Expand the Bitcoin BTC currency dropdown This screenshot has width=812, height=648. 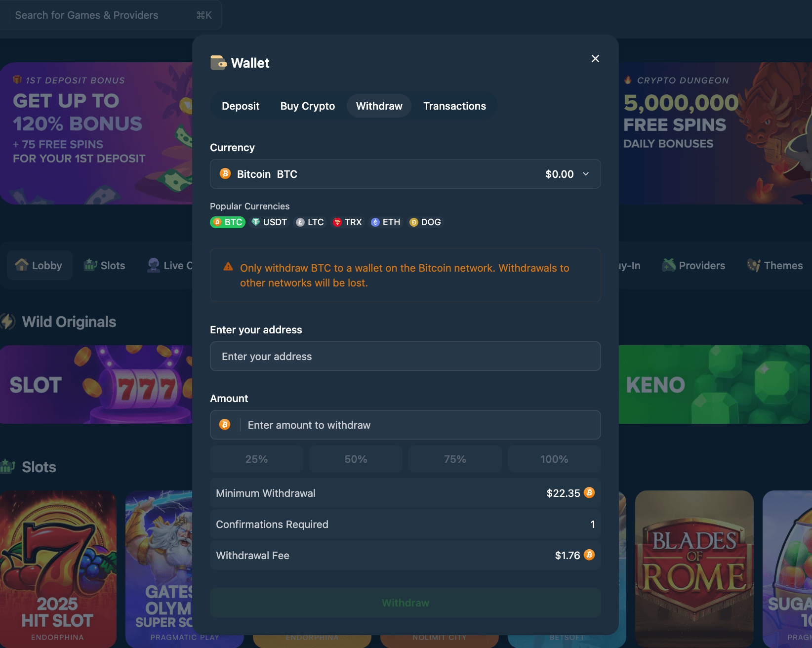pyautogui.click(x=405, y=174)
